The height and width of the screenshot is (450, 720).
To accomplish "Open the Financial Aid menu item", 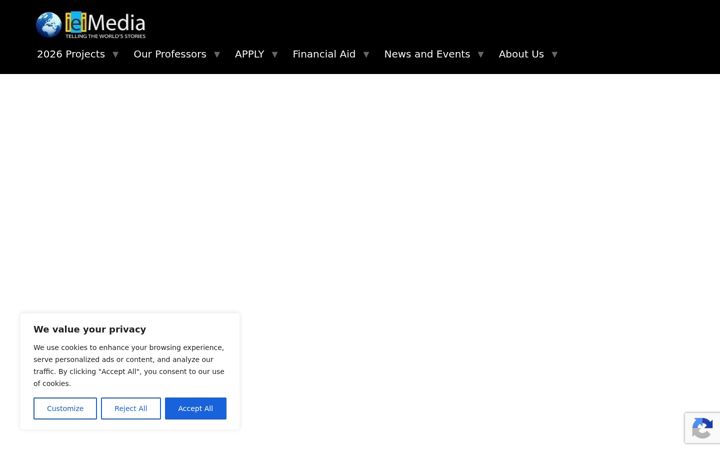I will 324,54.
